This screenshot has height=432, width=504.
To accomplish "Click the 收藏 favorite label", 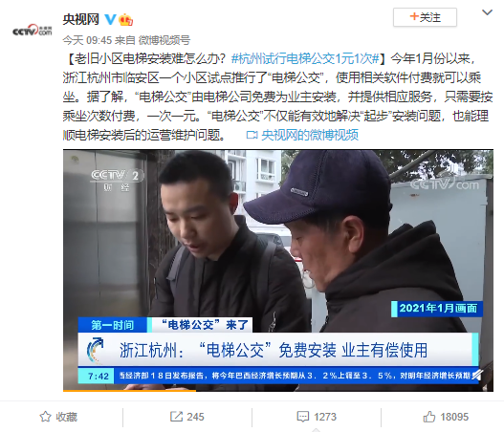I will click(67, 417).
